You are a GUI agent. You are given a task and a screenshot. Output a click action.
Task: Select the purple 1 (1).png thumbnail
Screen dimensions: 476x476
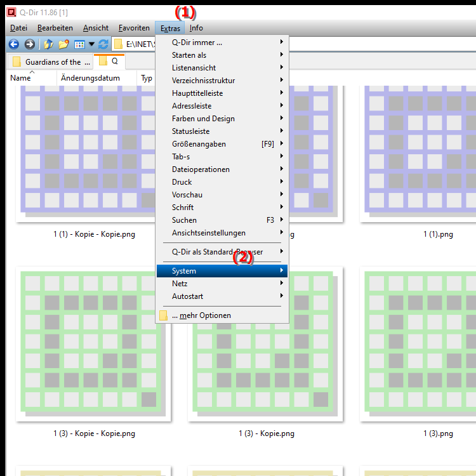click(418, 154)
